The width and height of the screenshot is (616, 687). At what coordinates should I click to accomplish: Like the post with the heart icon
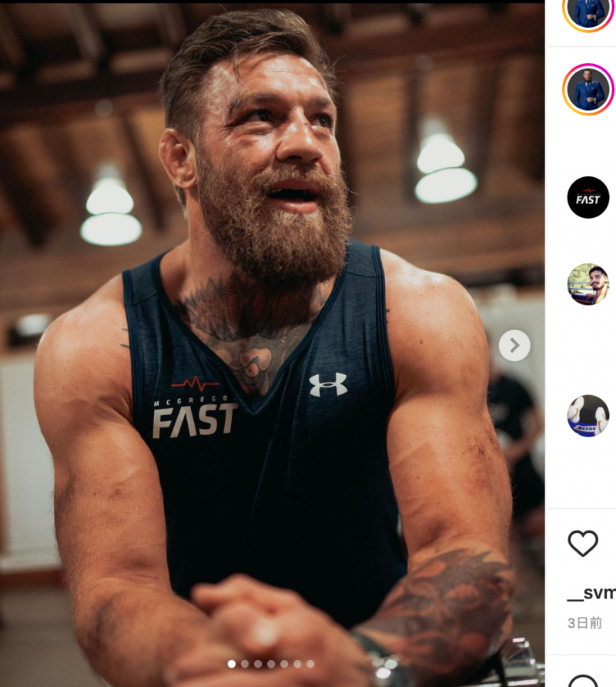(x=583, y=543)
